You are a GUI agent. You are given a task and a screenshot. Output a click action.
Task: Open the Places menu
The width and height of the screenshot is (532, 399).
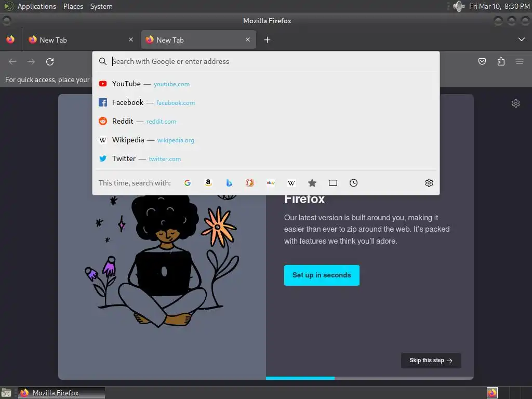click(73, 6)
